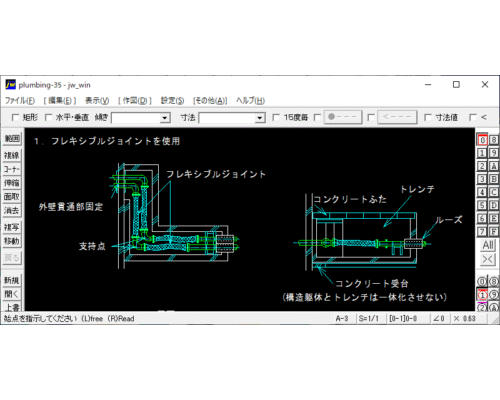Image resolution: width=500 pixels, height=400 pixels.
Task: Select layer D square button
Action: (494, 205)
